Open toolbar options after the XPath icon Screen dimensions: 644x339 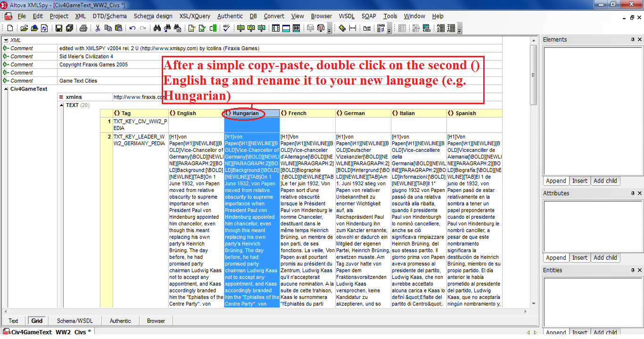[389, 29]
